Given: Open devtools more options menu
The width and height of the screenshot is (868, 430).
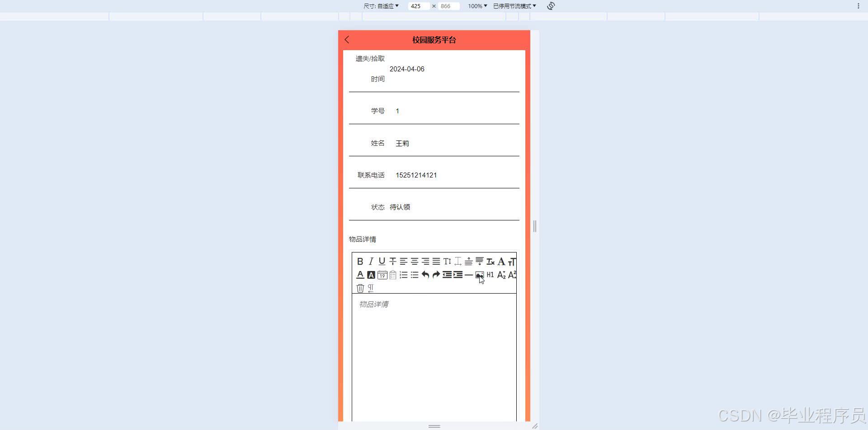Looking at the screenshot, I should tap(858, 6).
